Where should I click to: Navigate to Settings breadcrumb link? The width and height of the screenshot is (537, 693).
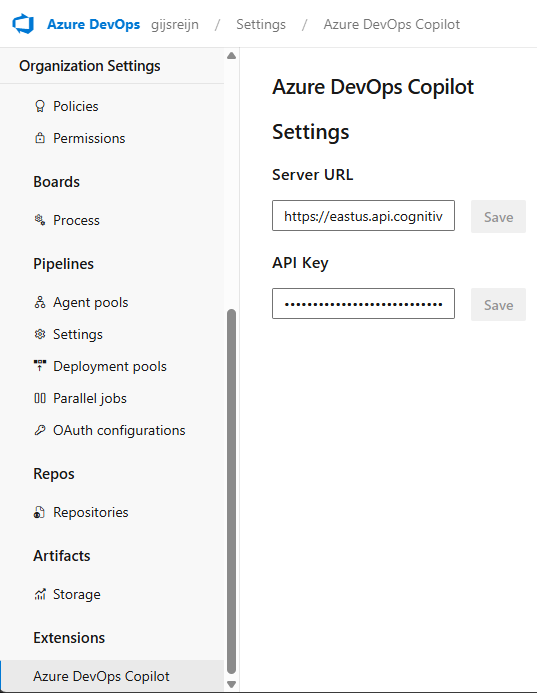point(261,24)
